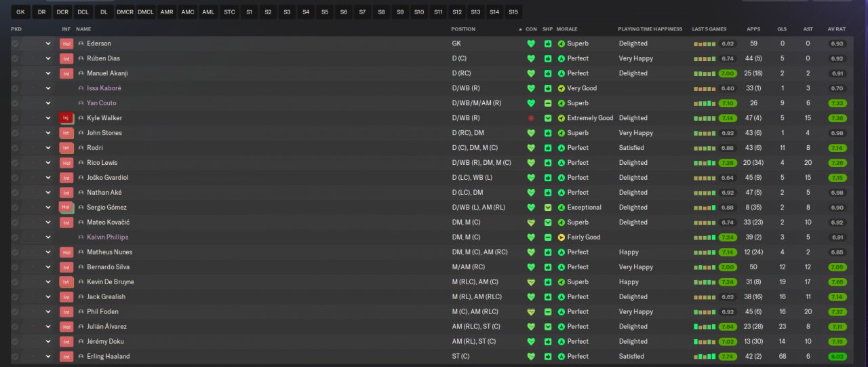Open the dropdown chevron for Yan Couto
Image resolution: width=868 pixels, height=367 pixels.
coord(48,103)
